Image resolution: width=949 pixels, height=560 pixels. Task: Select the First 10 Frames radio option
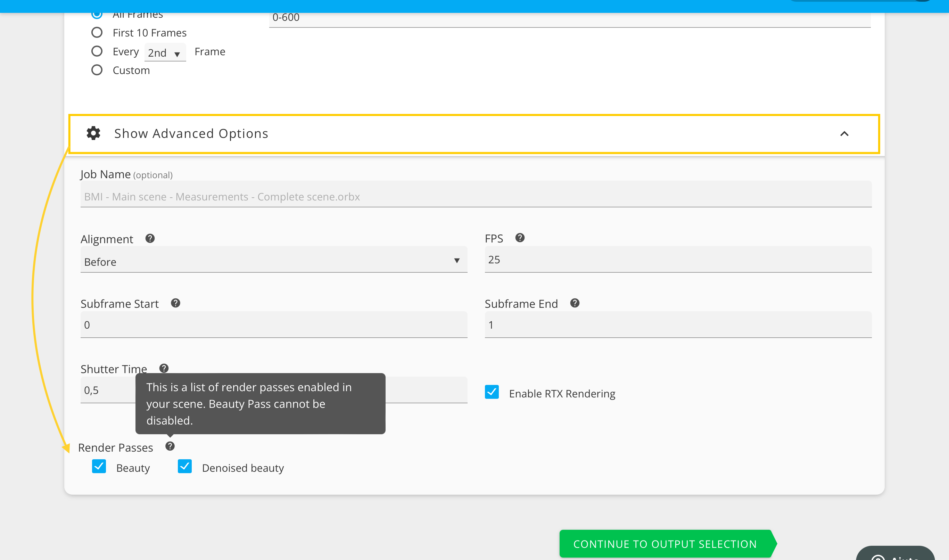97,33
